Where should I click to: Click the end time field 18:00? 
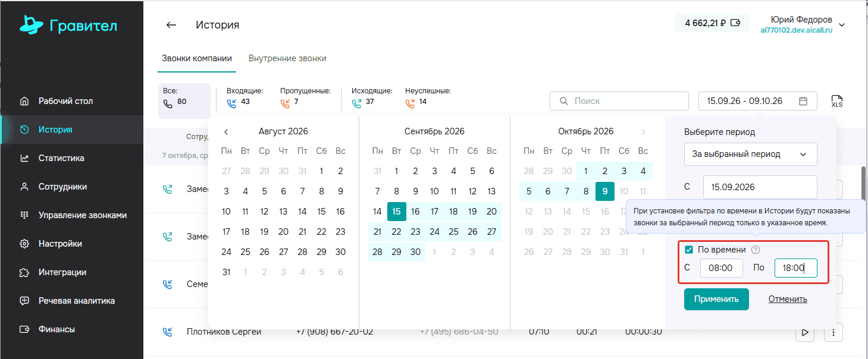796,268
